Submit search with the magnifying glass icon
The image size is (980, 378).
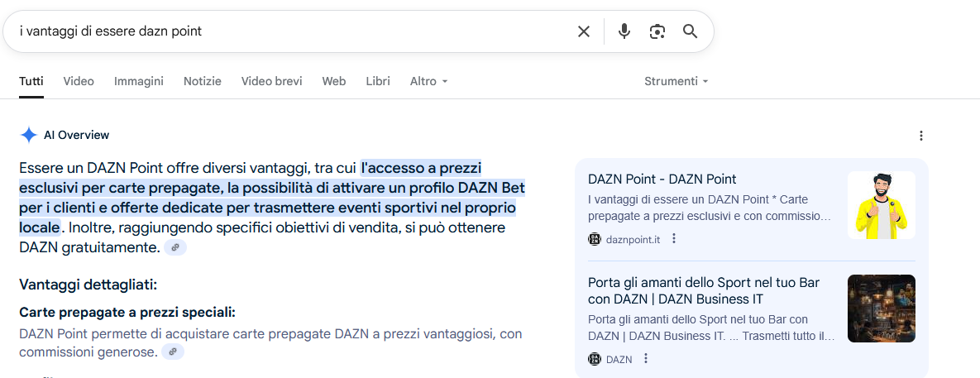[x=690, y=31]
